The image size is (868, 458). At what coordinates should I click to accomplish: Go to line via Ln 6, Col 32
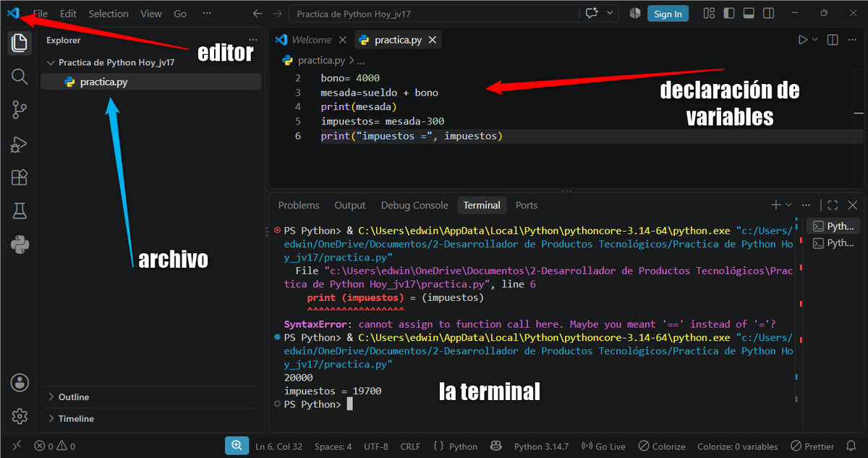pyautogui.click(x=279, y=446)
